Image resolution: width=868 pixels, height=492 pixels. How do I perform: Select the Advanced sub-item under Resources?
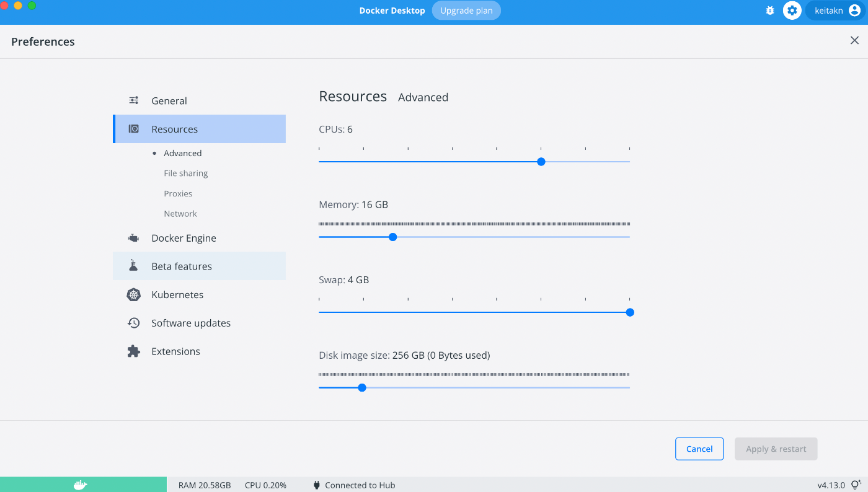tap(182, 153)
